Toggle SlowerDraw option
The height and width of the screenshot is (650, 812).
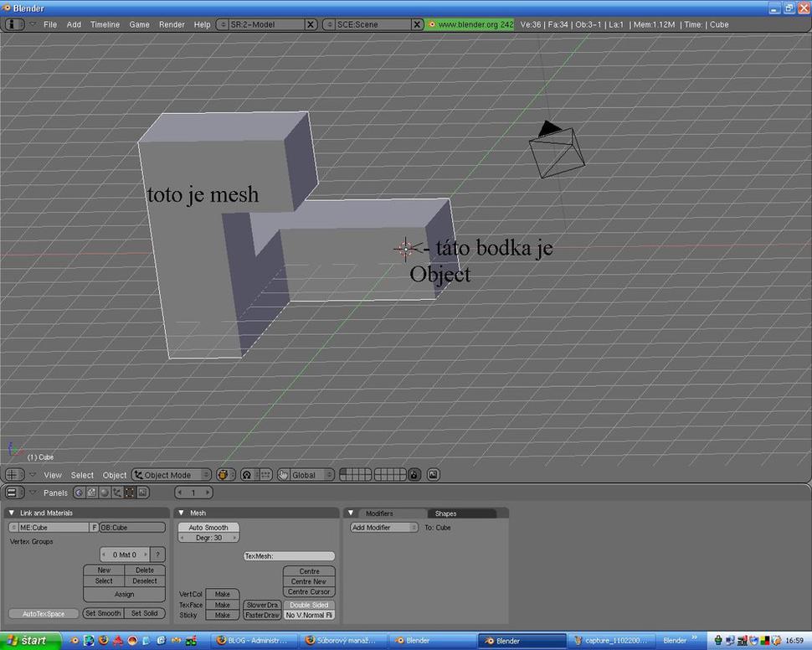tap(262, 605)
